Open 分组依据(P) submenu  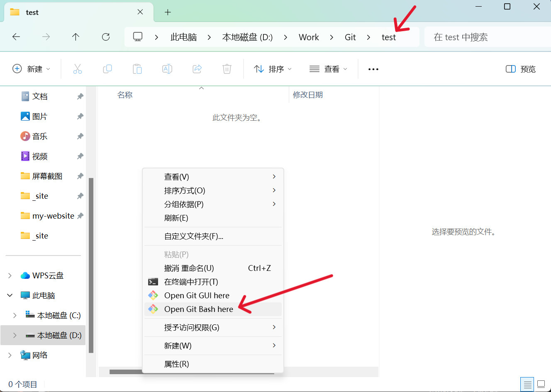coord(213,204)
